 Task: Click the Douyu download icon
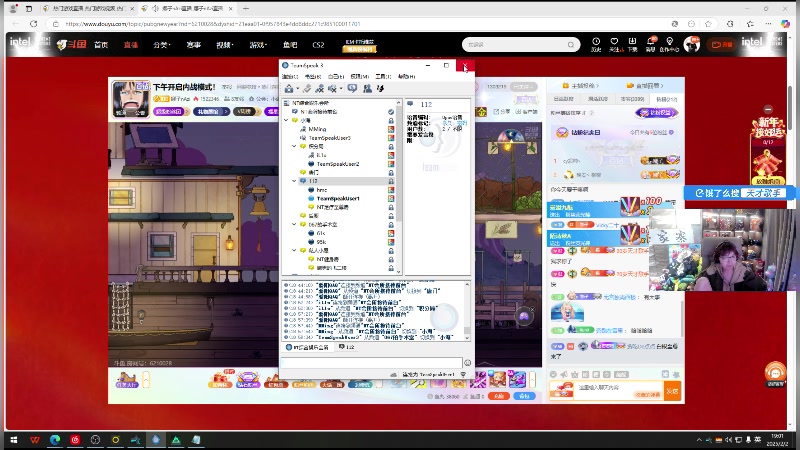pyautogui.click(x=632, y=43)
